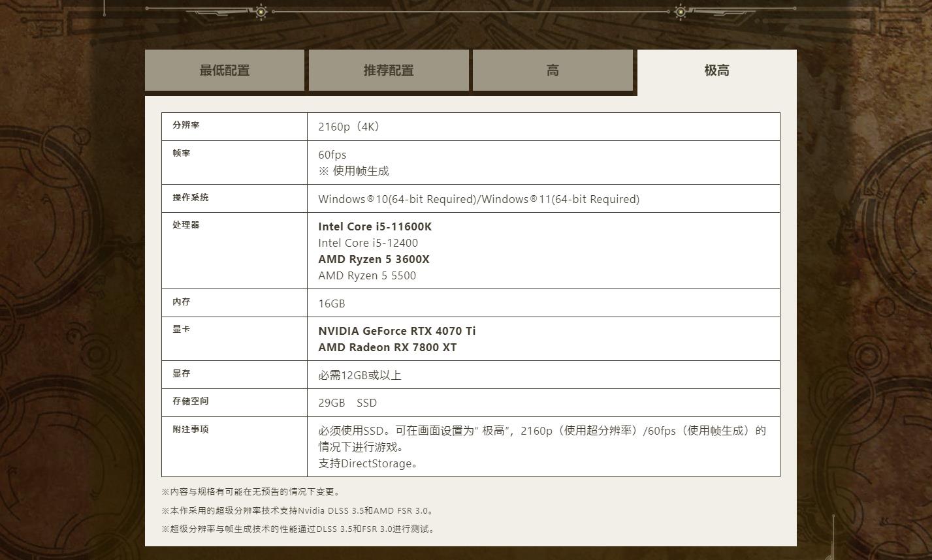This screenshot has width=932, height=560.
Task: Click the active 极高 tab
Action: pyautogui.click(x=716, y=70)
